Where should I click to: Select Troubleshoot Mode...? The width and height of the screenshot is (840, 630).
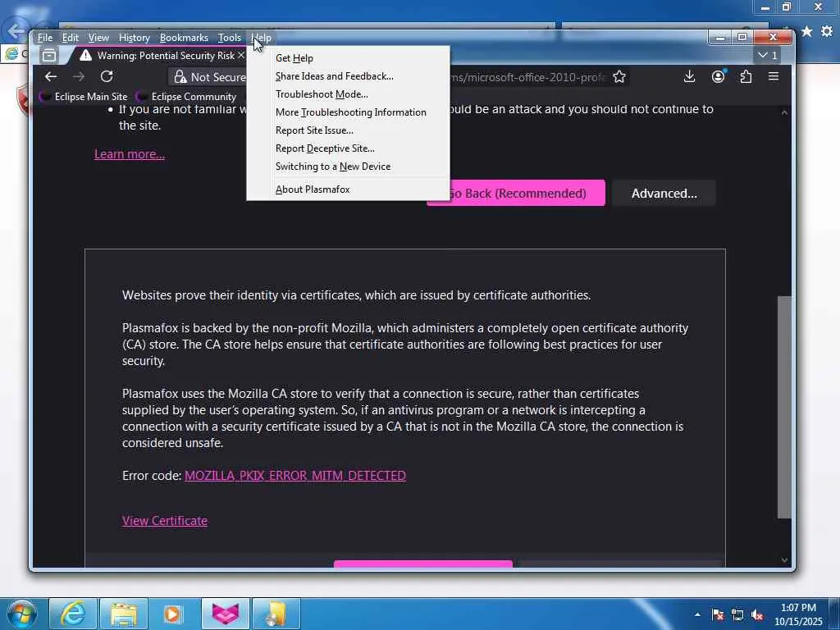click(348, 94)
